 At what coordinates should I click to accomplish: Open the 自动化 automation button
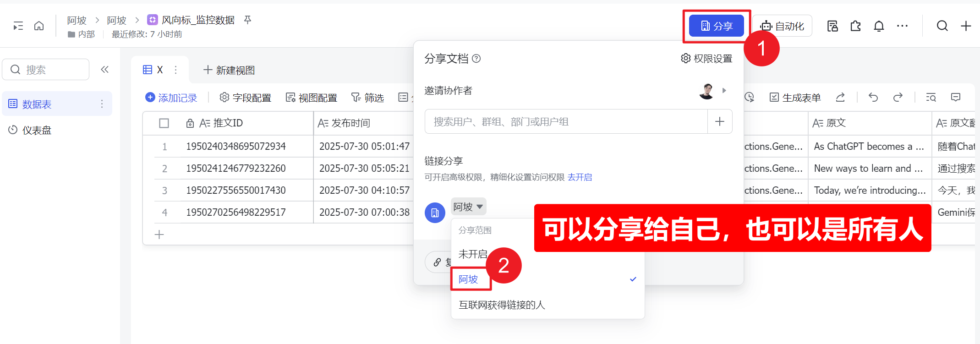pos(783,26)
